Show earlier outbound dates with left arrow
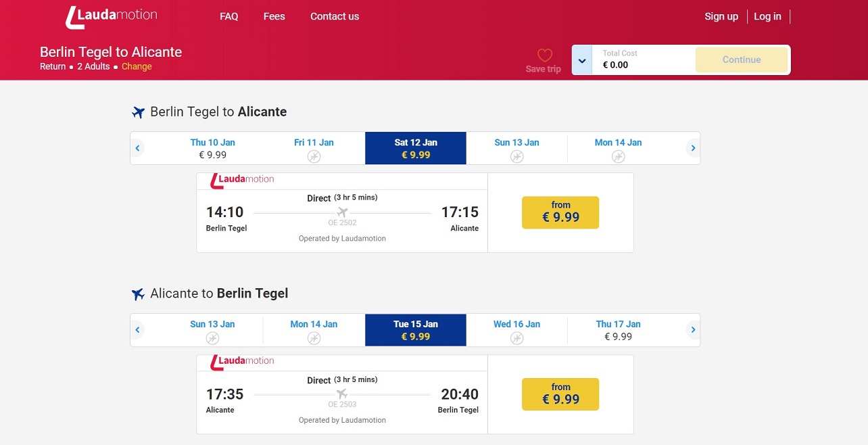The image size is (868, 445). coord(138,148)
